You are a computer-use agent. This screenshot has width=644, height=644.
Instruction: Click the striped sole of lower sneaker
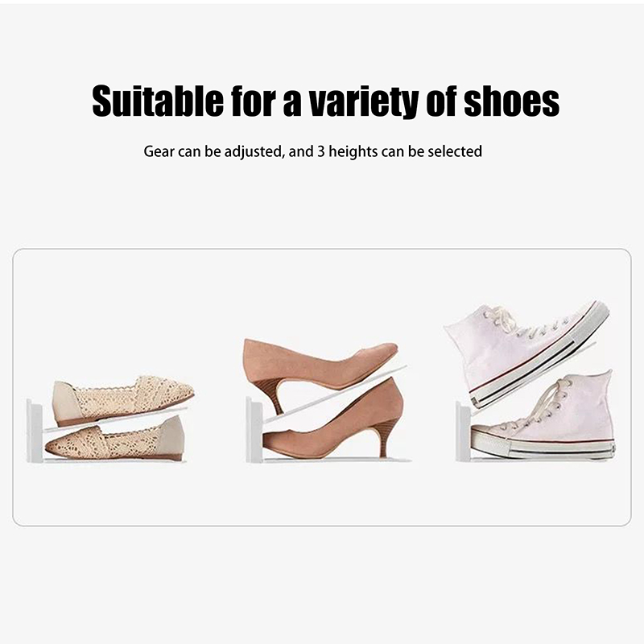[x=542, y=445]
